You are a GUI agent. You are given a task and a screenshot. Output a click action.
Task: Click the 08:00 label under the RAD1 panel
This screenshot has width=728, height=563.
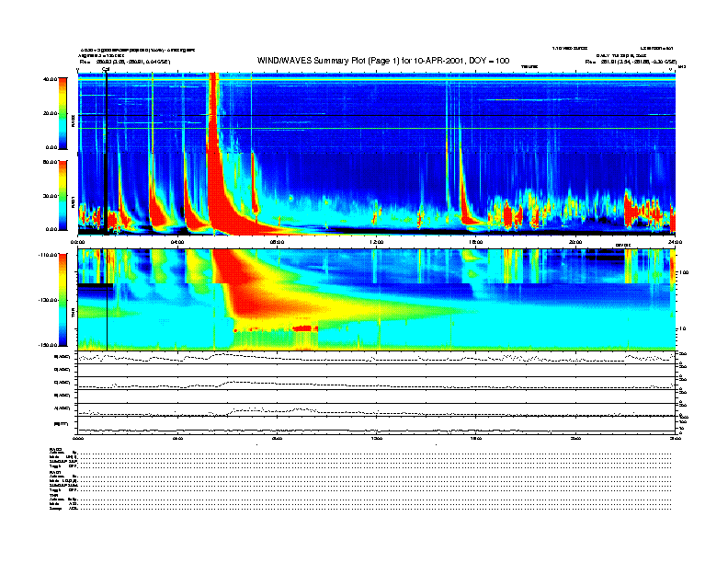click(x=277, y=242)
